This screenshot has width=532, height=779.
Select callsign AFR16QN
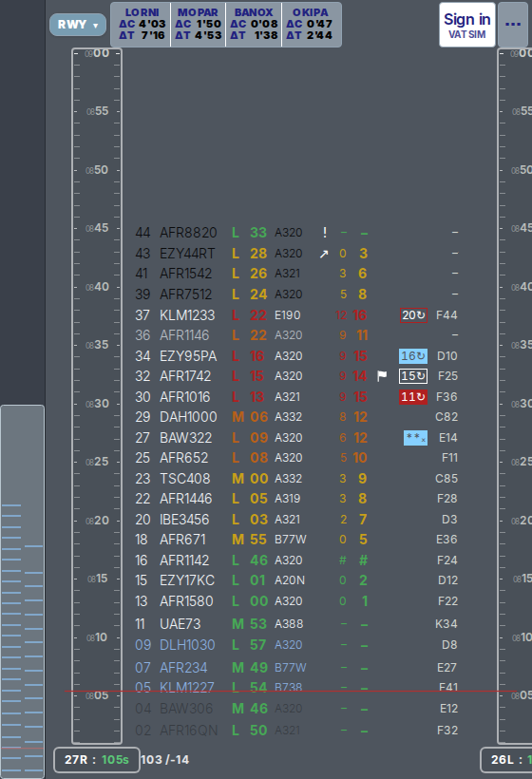click(189, 730)
